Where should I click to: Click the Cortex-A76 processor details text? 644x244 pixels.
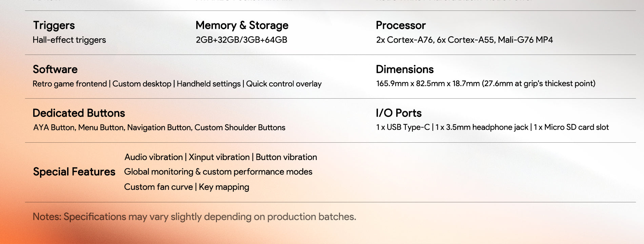click(x=464, y=40)
